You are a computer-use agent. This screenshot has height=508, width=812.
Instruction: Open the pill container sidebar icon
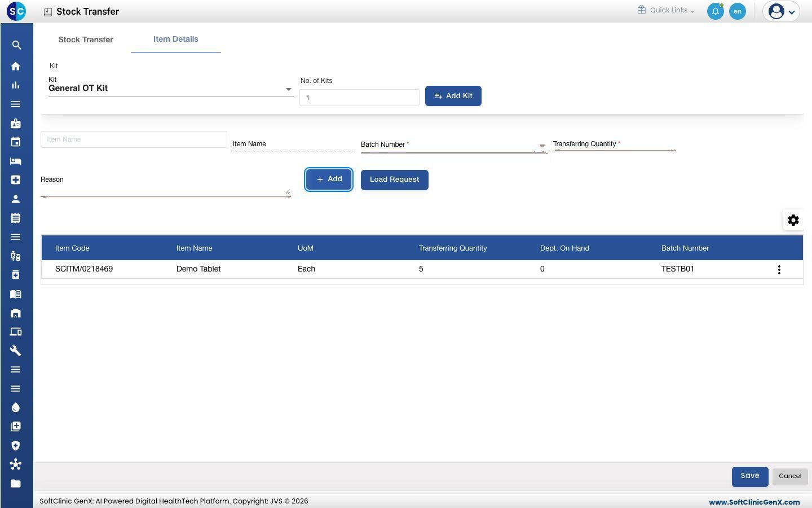pos(16,274)
